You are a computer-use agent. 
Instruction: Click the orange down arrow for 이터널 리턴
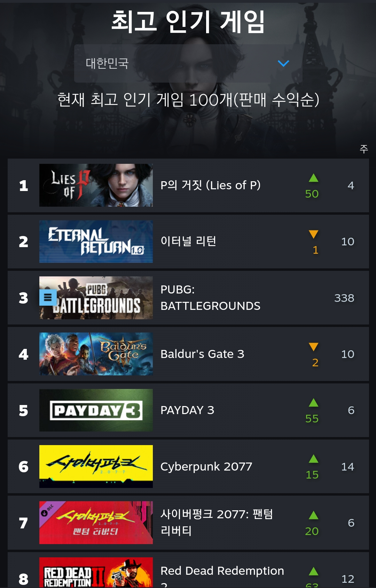pos(313,234)
